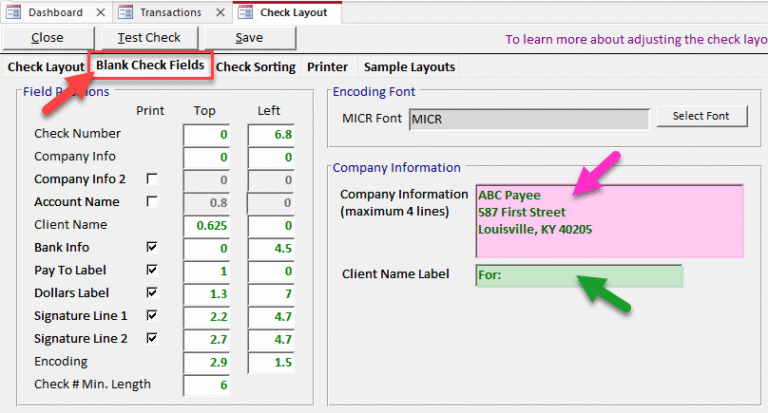Viewport: 768px width, 413px height.
Task: Open the Check Layout sub-tab
Action: pyautogui.click(x=46, y=67)
